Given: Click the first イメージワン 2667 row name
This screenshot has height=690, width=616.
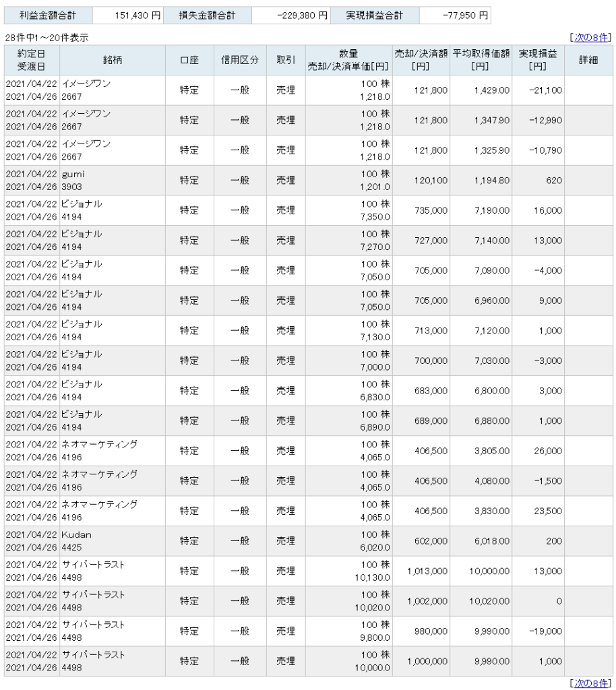Looking at the screenshot, I should pos(86,84).
